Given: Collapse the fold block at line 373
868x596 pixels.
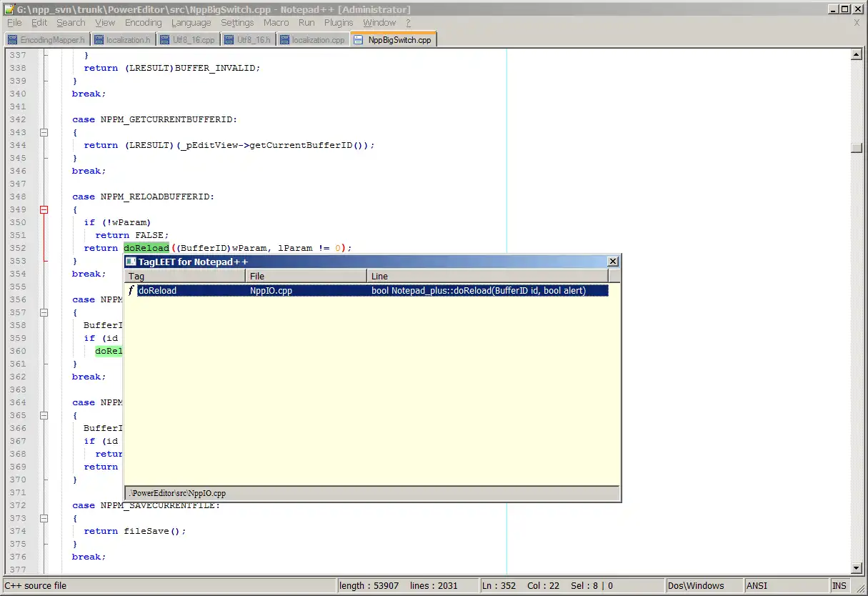Looking at the screenshot, I should click(44, 518).
